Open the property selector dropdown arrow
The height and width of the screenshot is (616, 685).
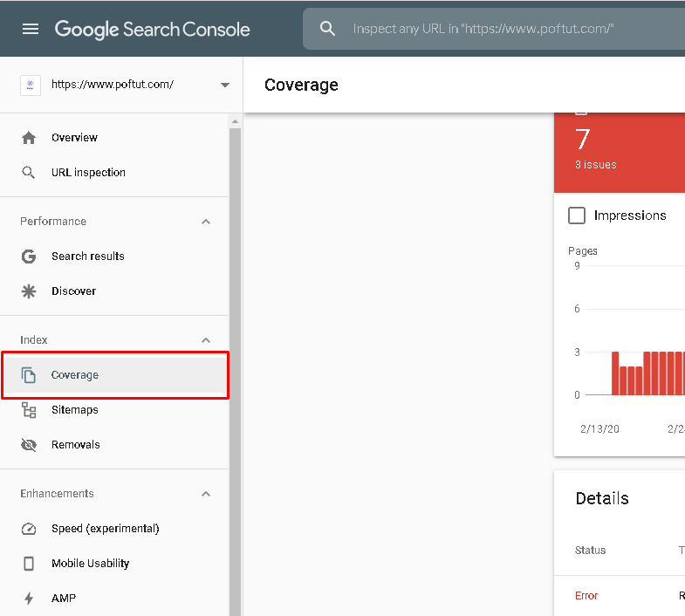(x=225, y=85)
